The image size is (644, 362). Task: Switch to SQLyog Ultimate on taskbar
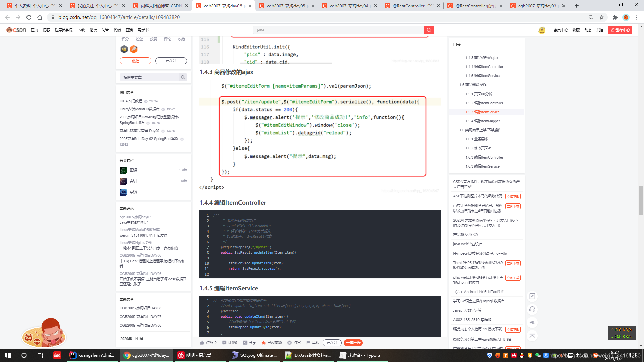(255, 355)
